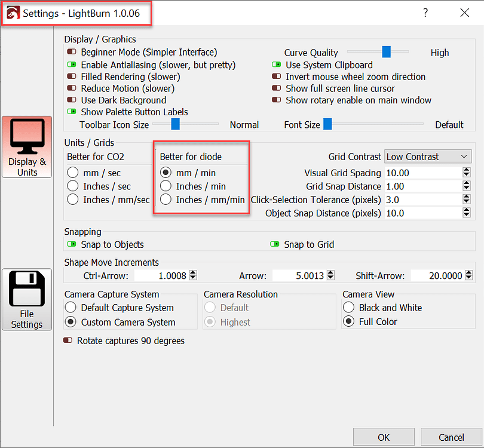Cancel the settings dialog
The height and width of the screenshot is (448, 484).
point(451,438)
